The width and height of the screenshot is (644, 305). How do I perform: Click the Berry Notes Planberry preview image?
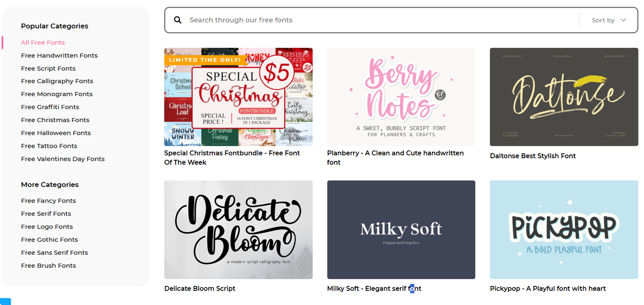click(401, 96)
